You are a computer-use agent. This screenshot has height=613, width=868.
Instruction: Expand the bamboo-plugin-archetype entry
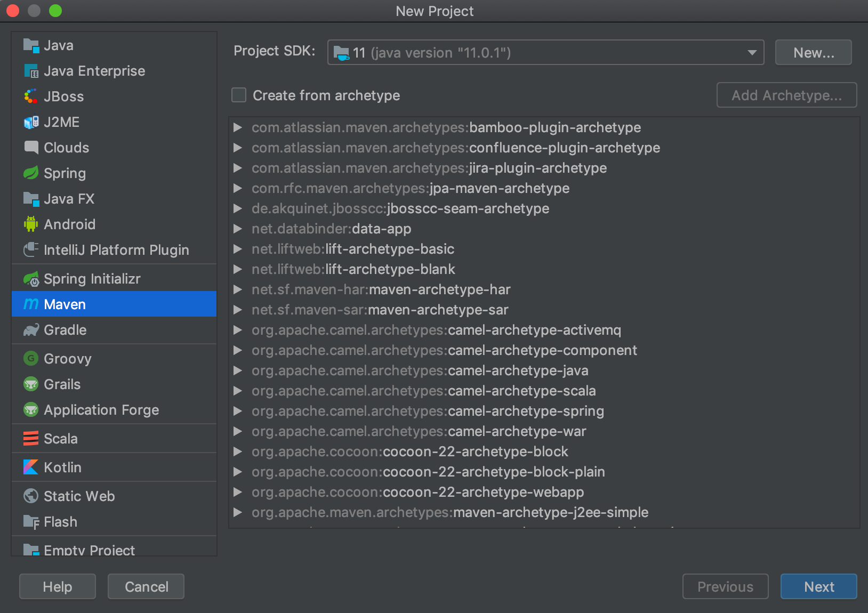point(238,127)
